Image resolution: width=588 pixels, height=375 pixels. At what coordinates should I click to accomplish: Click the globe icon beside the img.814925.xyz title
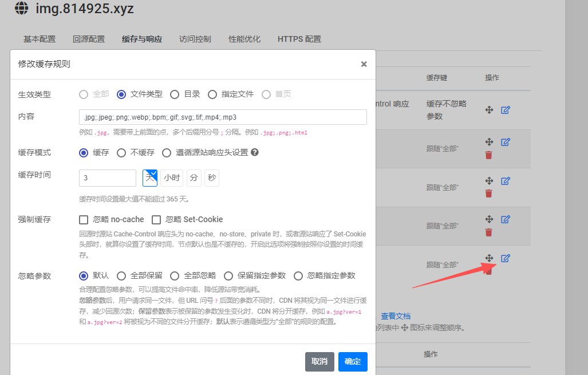[x=21, y=9]
